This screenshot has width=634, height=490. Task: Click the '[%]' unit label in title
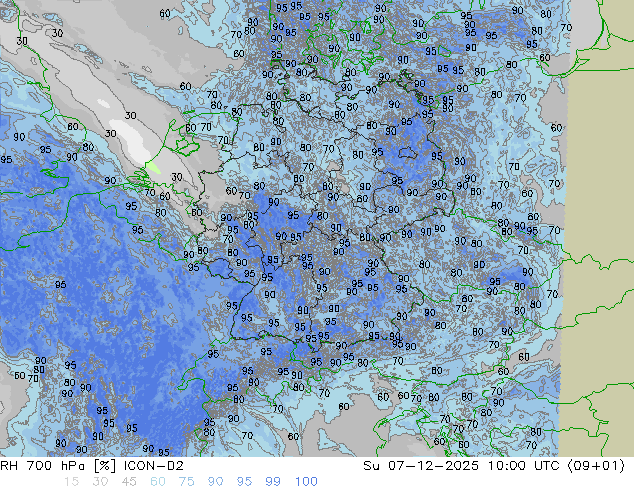105,466
